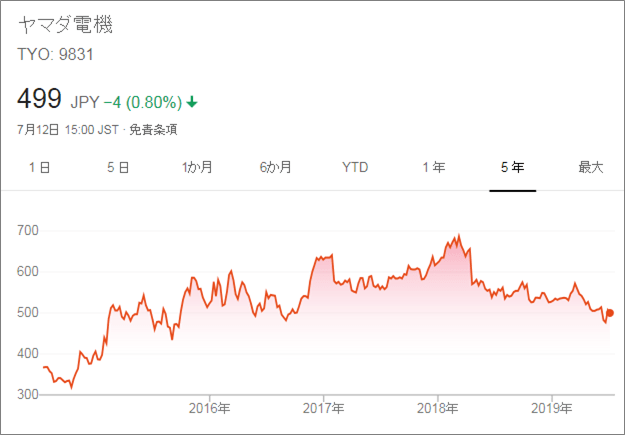Open the YTD range tab
Screen dimensions: 625x435
355,167
